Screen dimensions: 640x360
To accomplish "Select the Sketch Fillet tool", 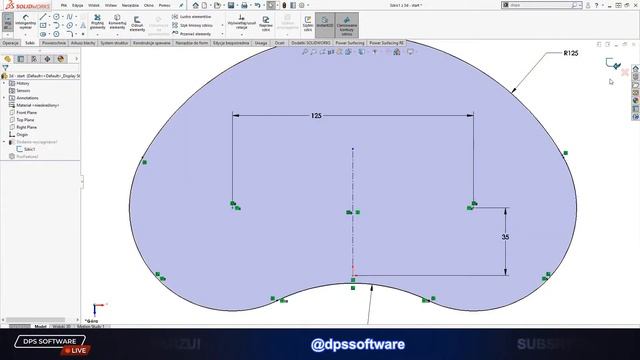I will 69,34.
